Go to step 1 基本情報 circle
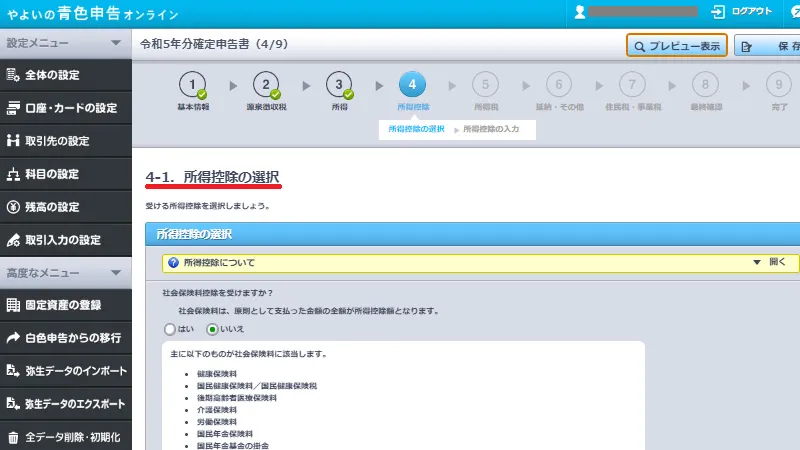 point(192,85)
